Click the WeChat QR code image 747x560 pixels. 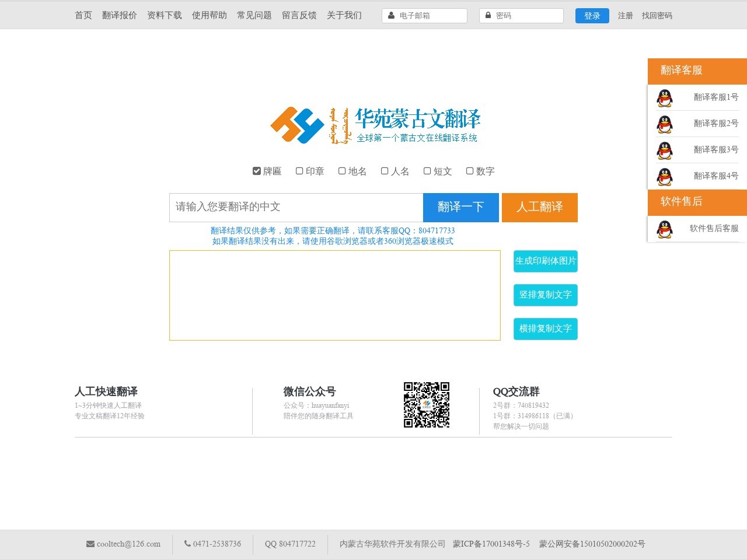pyautogui.click(x=427, y=405)
